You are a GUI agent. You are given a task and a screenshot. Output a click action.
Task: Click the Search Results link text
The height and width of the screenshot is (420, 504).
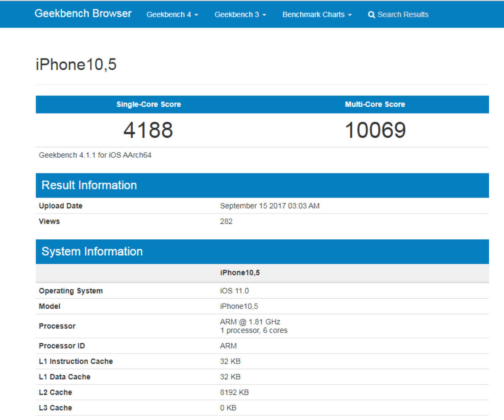coord(403,15)
